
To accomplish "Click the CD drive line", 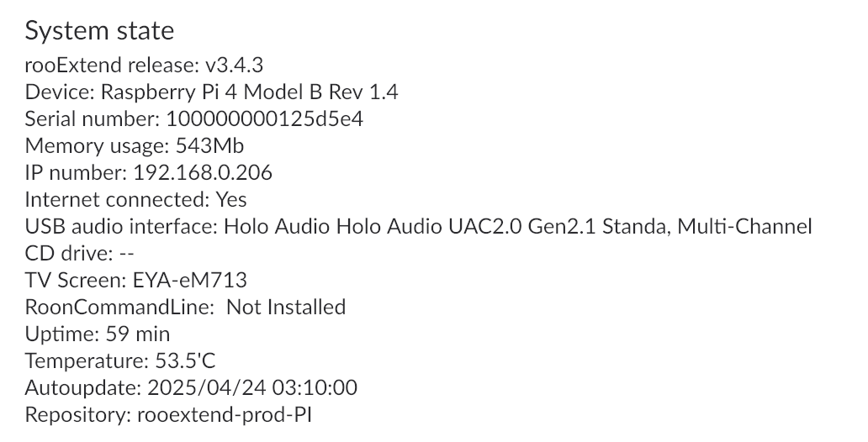I will tap(79, 254).
